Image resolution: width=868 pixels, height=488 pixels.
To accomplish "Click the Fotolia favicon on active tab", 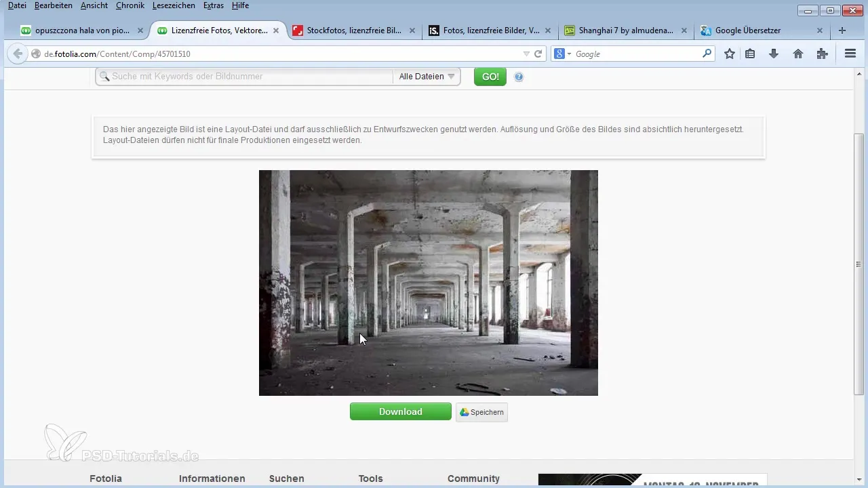I will [x=162, y=30].
